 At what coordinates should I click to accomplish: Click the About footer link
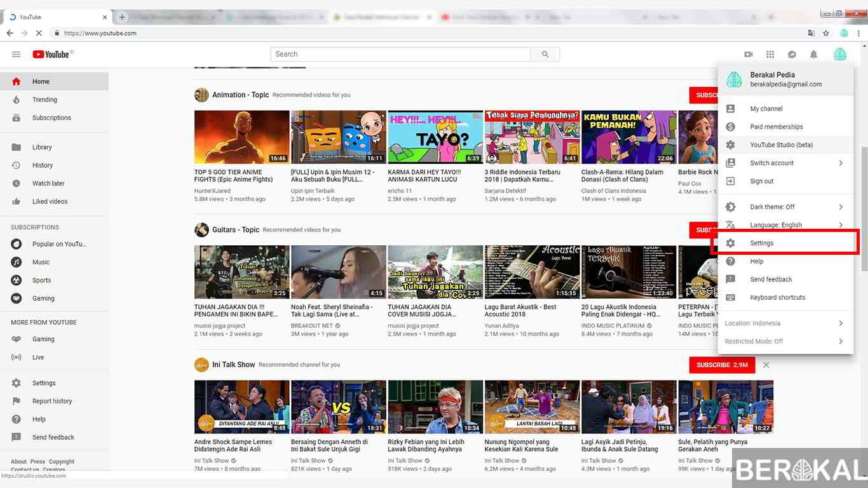[18, 462]
